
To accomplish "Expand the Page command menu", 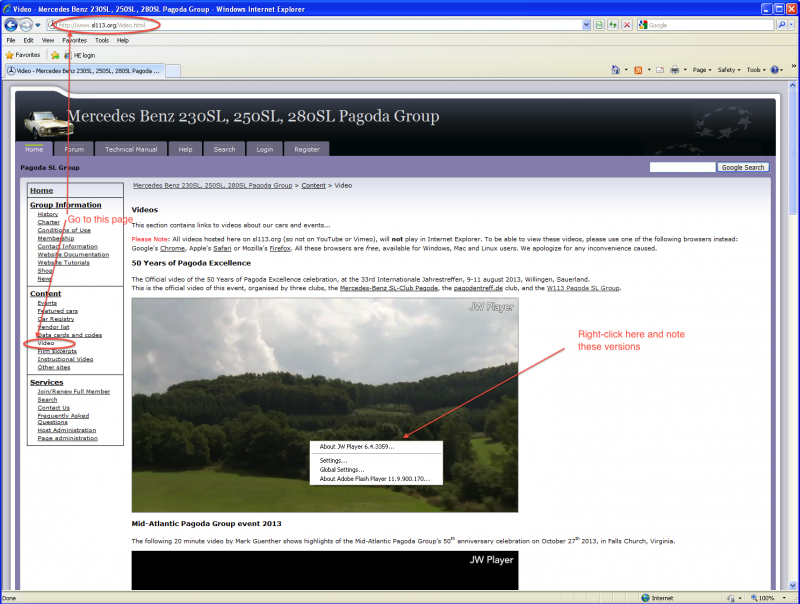I will [702, 70].
